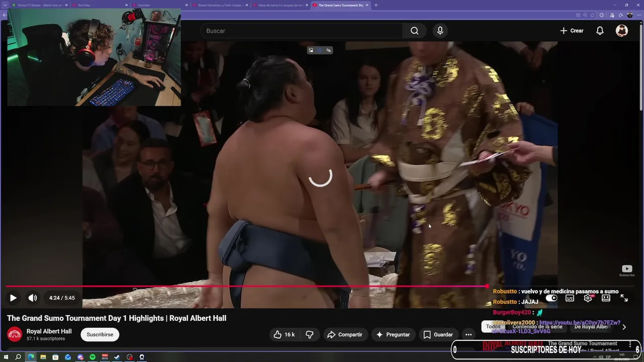
Task: Close The Grand Sumo Tournament tab
Action: click(x=367, y=5)
